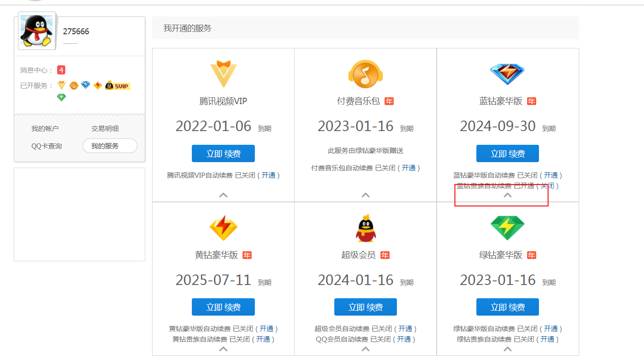This screenshot has width=644, height=359.
Task: Enable 付费音乐包自动续费 via 开通 link
Action: [409, 168]
